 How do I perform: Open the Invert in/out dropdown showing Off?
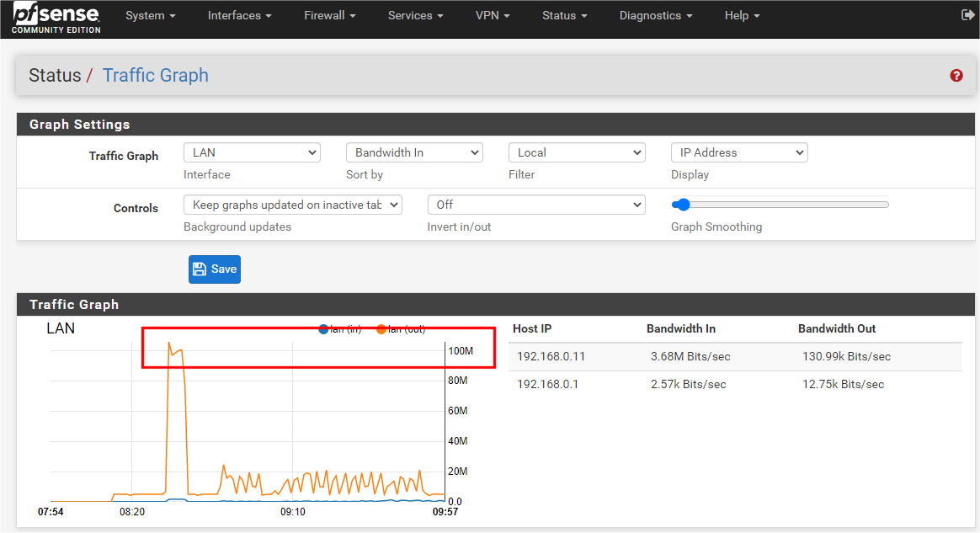click(536, 205)
